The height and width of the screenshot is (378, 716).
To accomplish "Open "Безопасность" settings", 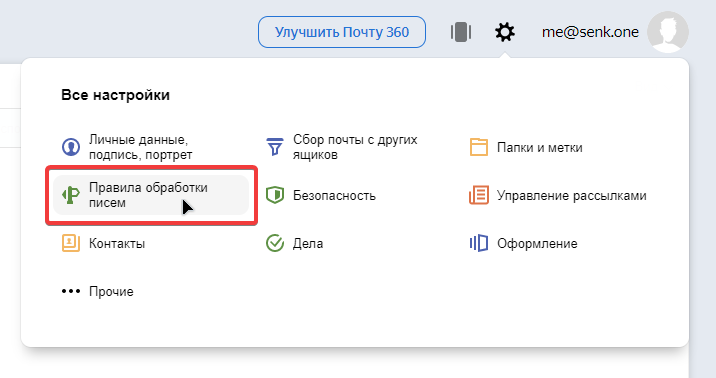I will pos(334,195).
